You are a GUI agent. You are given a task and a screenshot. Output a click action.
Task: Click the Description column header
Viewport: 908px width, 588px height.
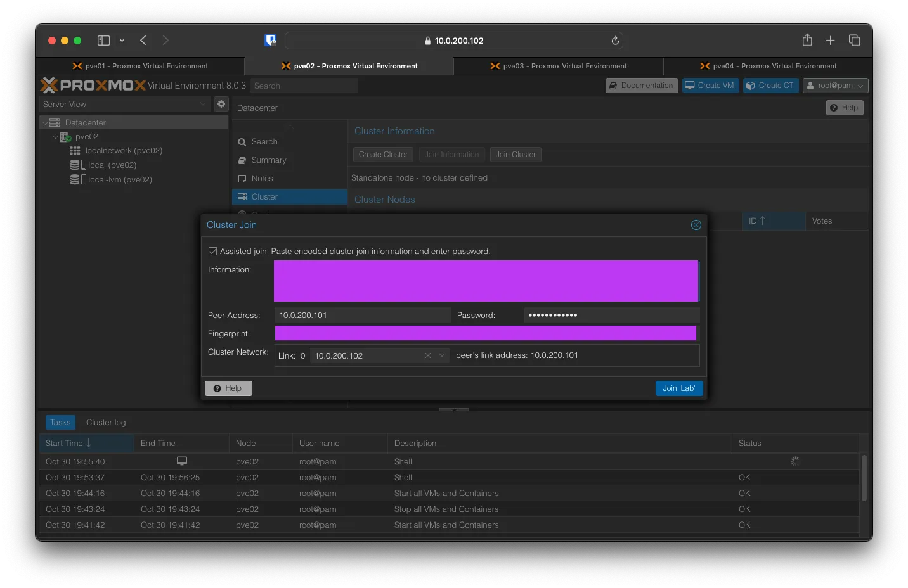(559, 444)
